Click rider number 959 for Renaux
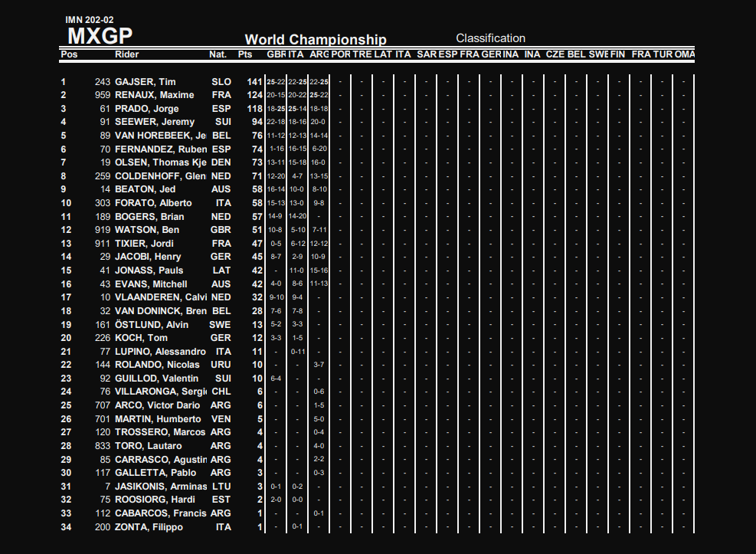Screen dimensions: 756x554 point(103,95)
